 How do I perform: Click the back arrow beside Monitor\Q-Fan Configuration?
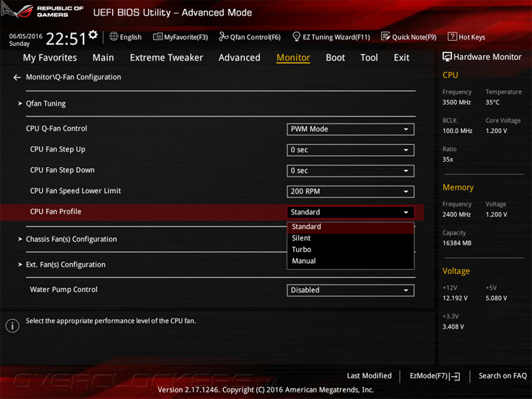[x=17, y=78]
